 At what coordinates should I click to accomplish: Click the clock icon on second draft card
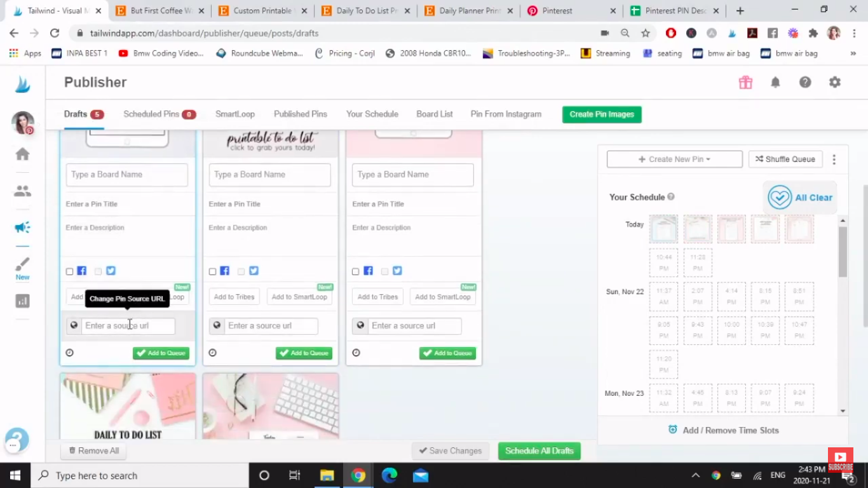point(213,353)
